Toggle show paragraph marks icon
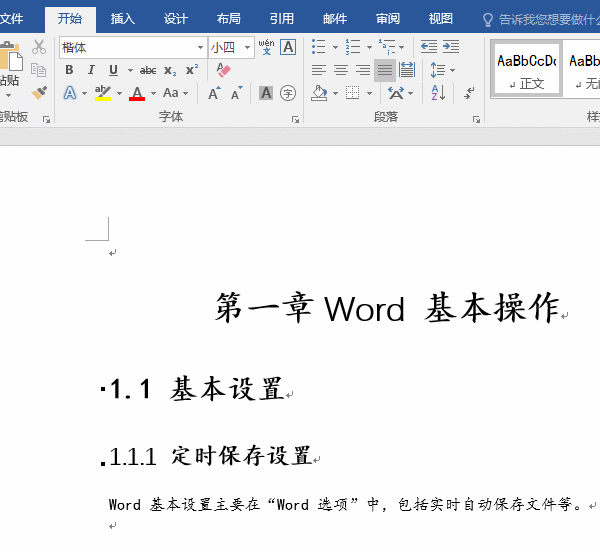The width and height of the screenshot is (600, 552). (x=469, y=93)
